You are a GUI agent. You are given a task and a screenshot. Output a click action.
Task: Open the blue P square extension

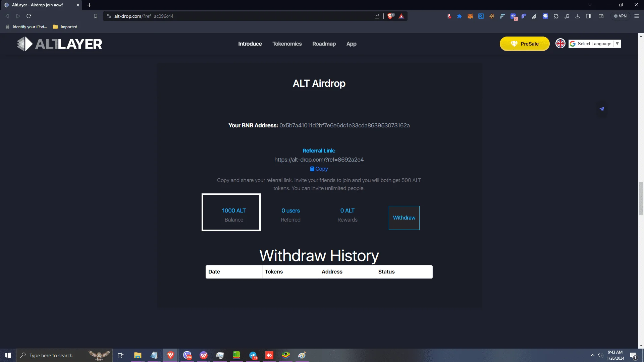coord(481,16)
